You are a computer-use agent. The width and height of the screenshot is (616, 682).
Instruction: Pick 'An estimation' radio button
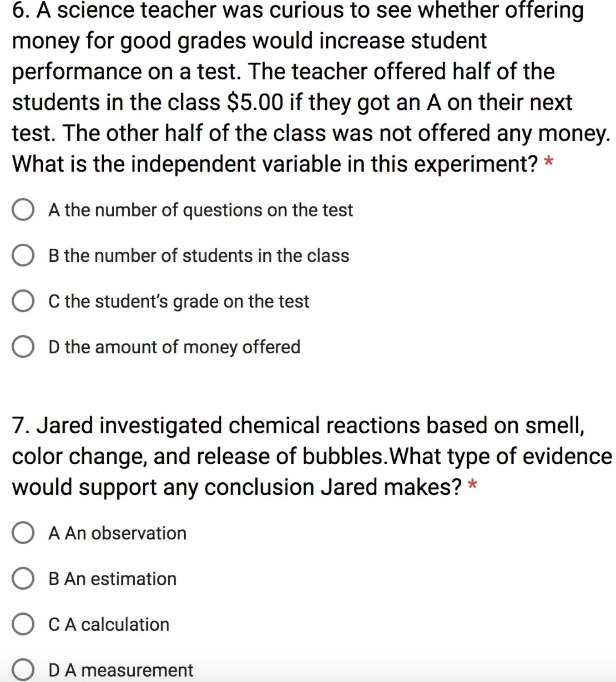click(x=23, y=579)
